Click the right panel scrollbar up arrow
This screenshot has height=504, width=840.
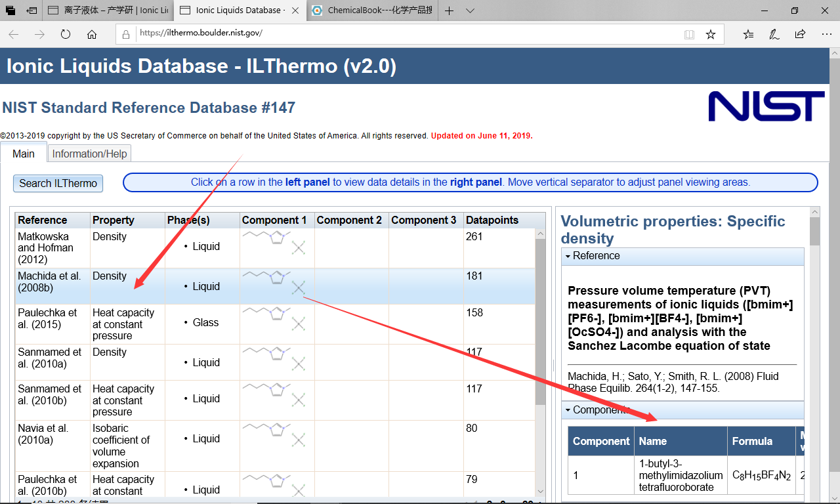(814, 212)
